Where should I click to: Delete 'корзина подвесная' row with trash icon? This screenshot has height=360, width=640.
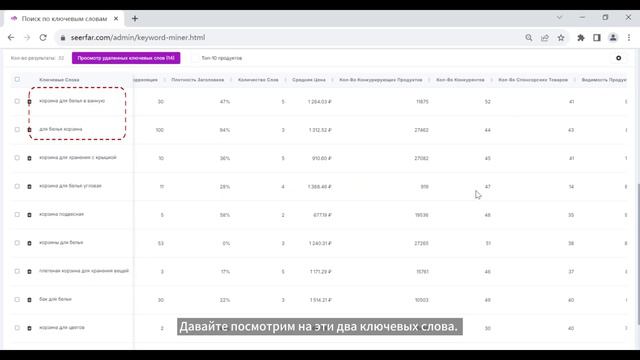coord(29,215)
